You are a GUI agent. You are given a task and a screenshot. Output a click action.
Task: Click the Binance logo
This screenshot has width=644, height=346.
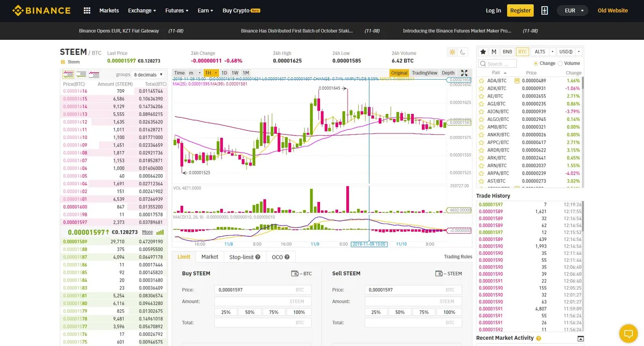(x=41, y=10)
